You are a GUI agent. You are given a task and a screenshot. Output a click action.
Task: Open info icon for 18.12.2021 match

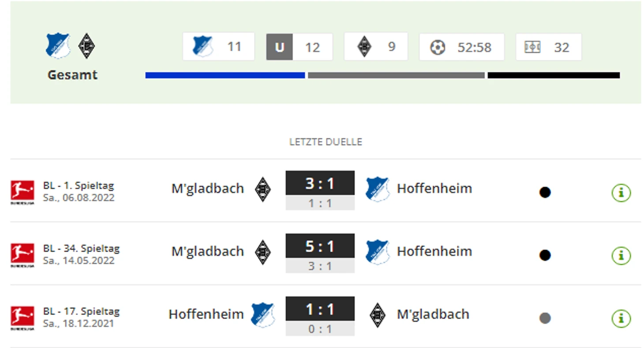tap(621, 318)
